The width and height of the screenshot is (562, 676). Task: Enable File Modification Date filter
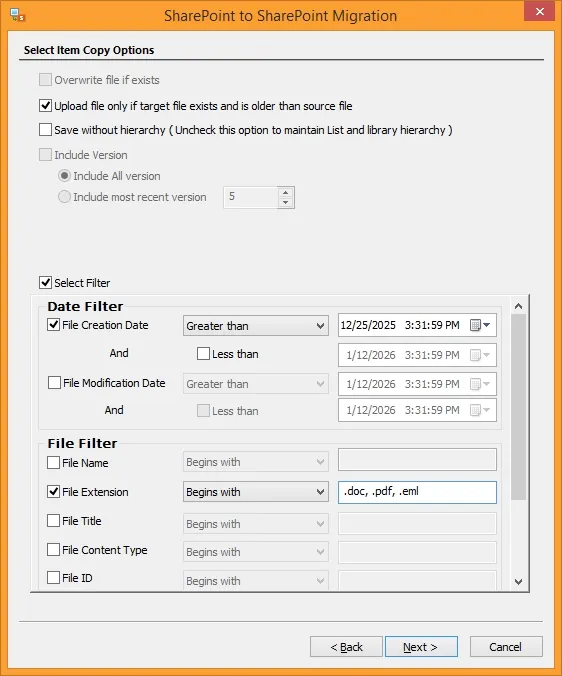coord(54,382)
